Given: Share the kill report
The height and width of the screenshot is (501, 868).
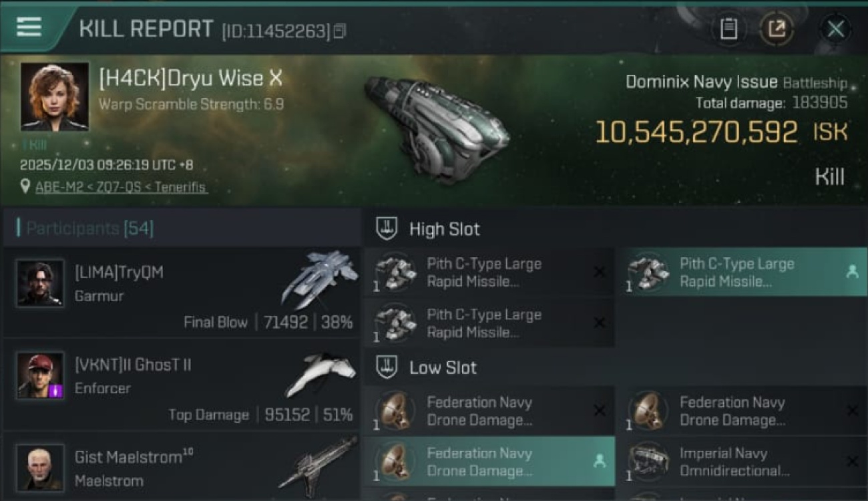Looking at the screenshot, I should tap(777, 29).
